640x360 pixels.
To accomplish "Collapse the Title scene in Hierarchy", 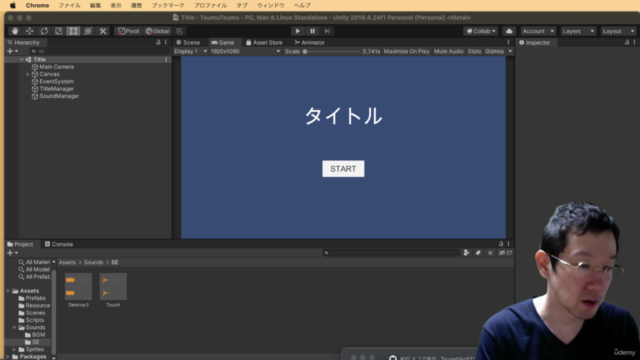I will pos(22,60).
